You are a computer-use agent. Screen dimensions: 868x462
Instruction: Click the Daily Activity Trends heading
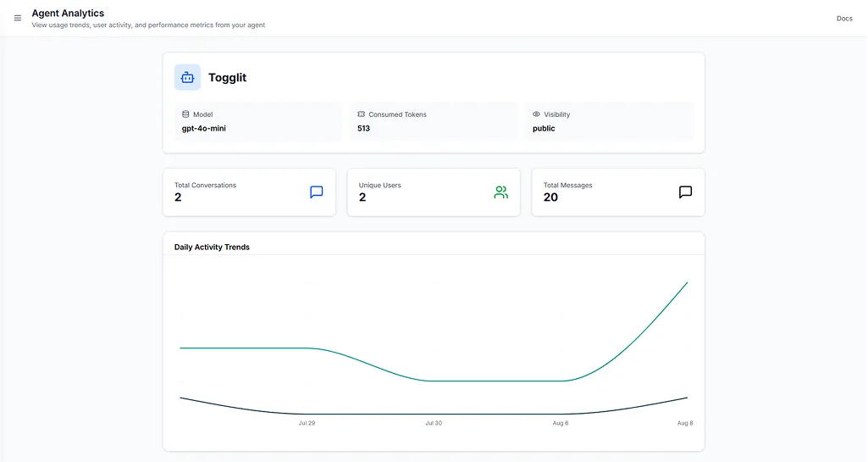(212, 248)
